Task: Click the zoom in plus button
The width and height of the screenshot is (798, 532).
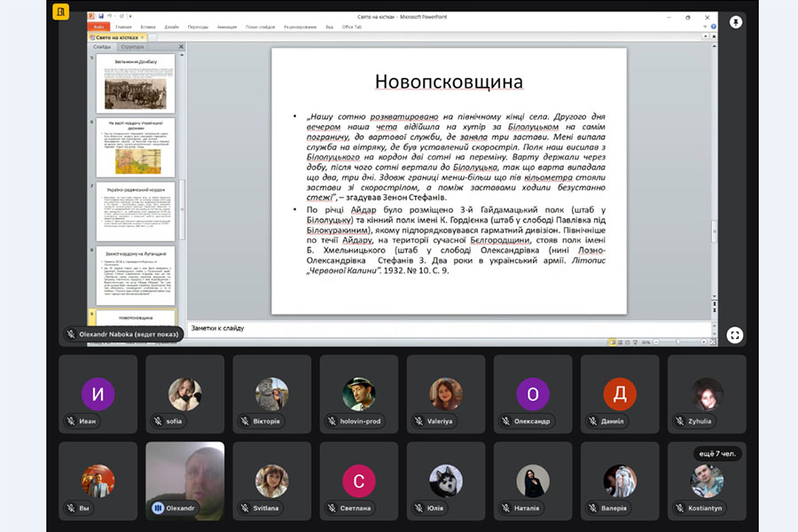Action: pyautogui.click(x=705, y=341)
